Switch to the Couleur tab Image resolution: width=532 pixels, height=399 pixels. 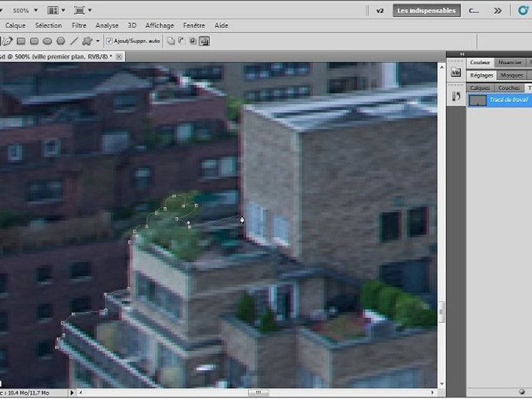click(480, 63)
